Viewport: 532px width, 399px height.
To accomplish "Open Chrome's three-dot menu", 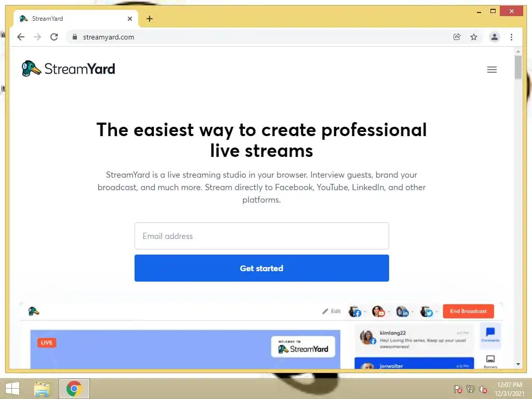I will (x=511, y=37).
